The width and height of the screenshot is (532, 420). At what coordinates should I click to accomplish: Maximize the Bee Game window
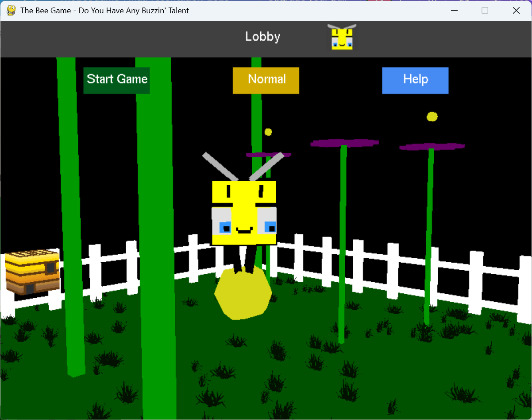(485, 11)
